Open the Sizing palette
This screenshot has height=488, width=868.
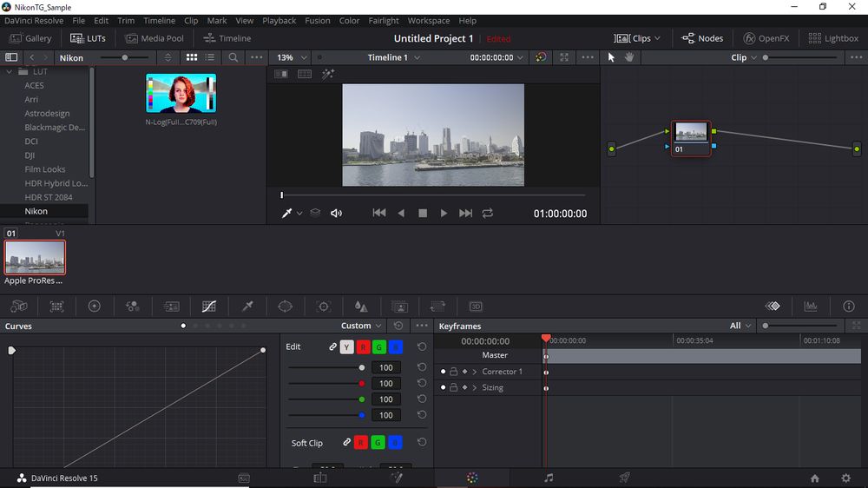(x=437, y=307)
